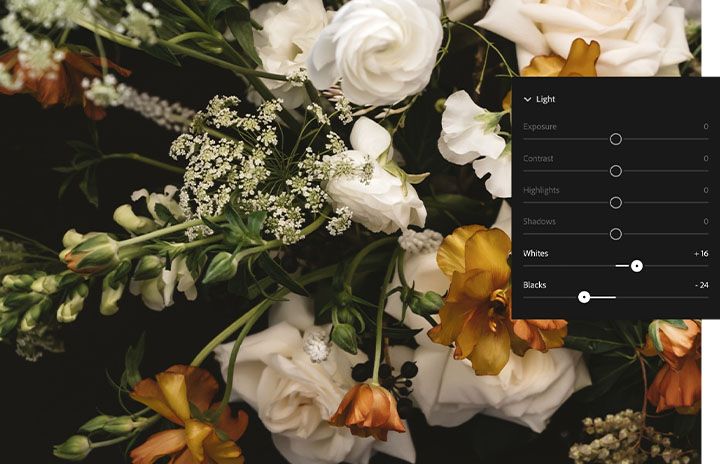Click the Shadows label
Screen dimensions: 720x464
pos(539,221)
